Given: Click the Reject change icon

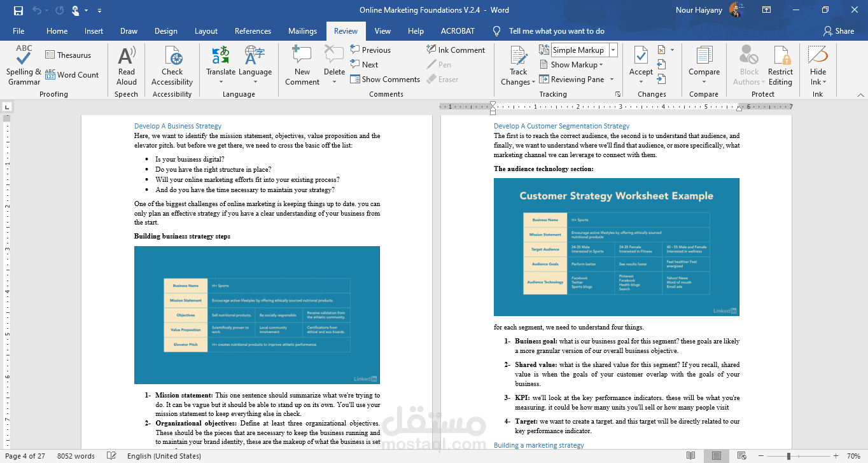Looking at the screenshot, I should click(661, 50).
